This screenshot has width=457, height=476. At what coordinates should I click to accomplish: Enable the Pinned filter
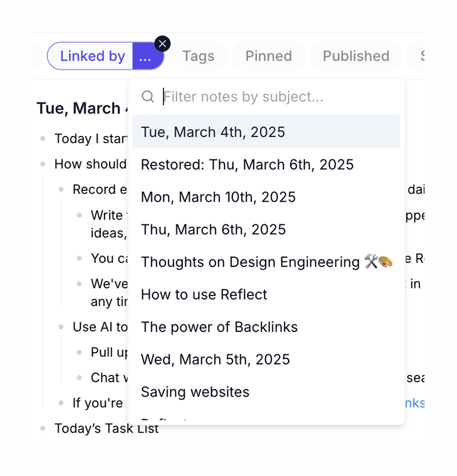[x=268, y=56]
